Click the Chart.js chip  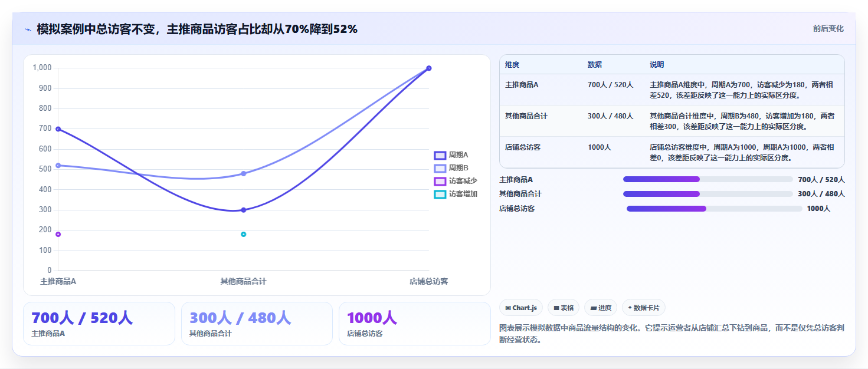tap(521, 308)
